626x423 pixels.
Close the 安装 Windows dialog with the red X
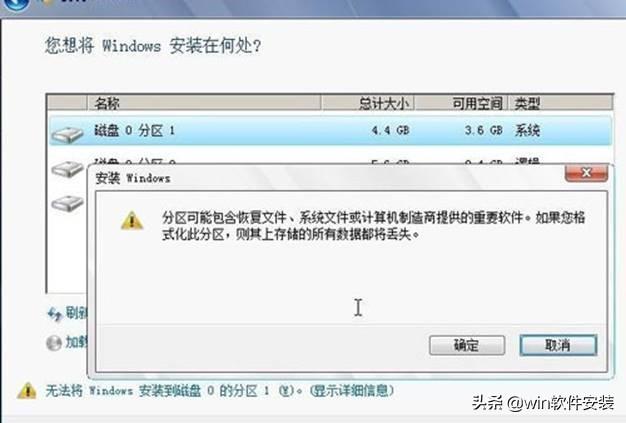pos(586,173)
